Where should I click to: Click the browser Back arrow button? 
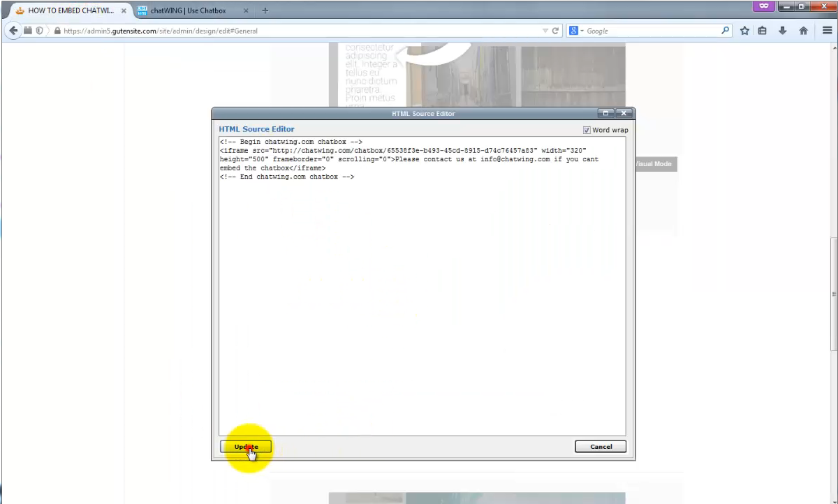[13, 31]
